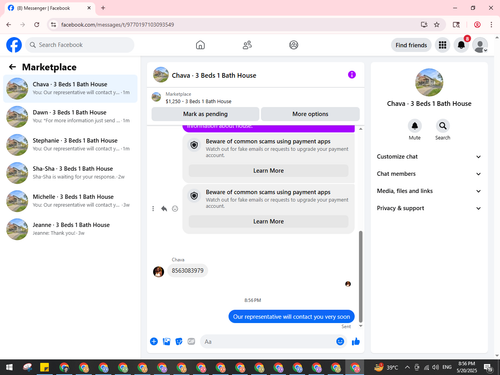500x375 pixels.
Task: Open the Facebook menu grid icon
Action: coord(442,45)
